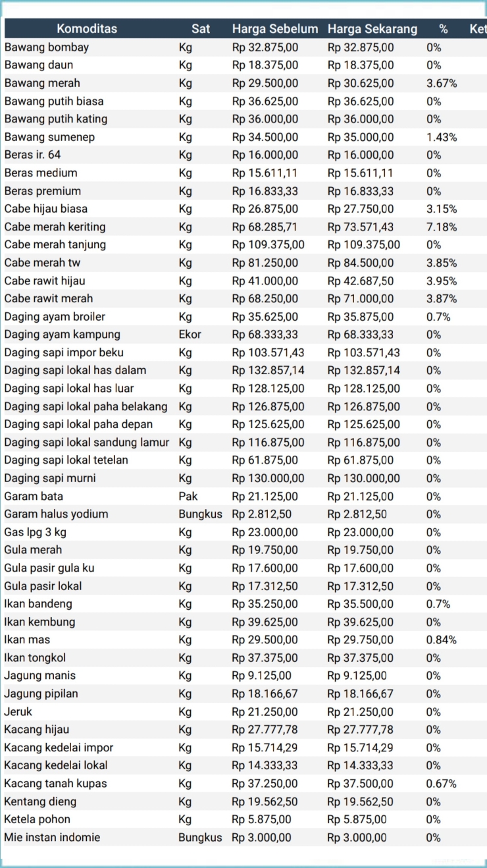487x868 pixels.
Task: Select the Bawang bombay commodity cell
Action: [x=47, y=47]
